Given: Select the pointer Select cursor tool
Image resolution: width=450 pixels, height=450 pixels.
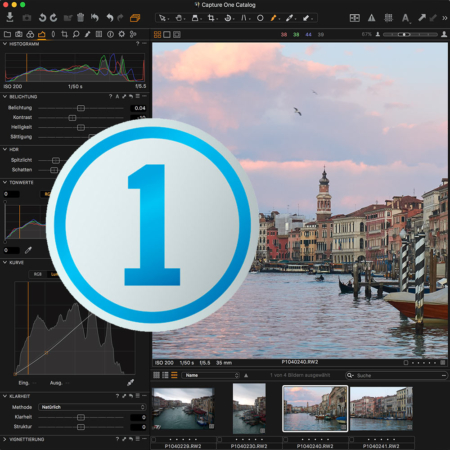Looking at the screenshot, I should coord(162,18).
